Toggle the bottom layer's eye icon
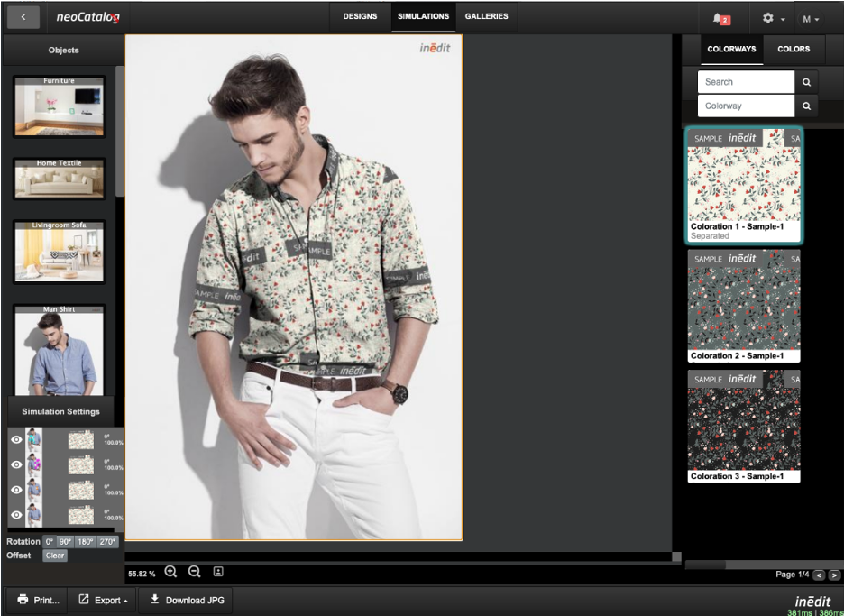The image size is (844, 616). tap(17, 515)
